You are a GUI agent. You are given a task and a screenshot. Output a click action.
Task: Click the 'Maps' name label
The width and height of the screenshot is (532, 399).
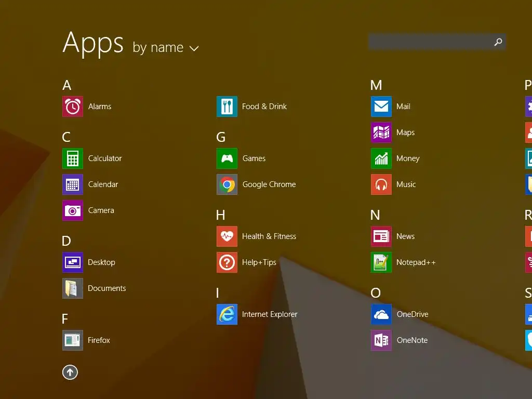coord(405,132)
